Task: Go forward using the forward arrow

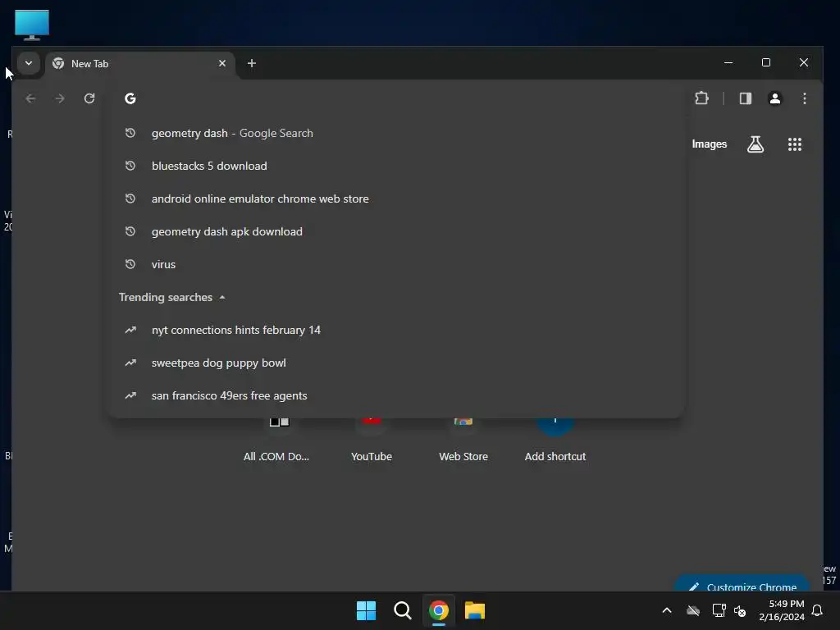Action: point(60,98)
